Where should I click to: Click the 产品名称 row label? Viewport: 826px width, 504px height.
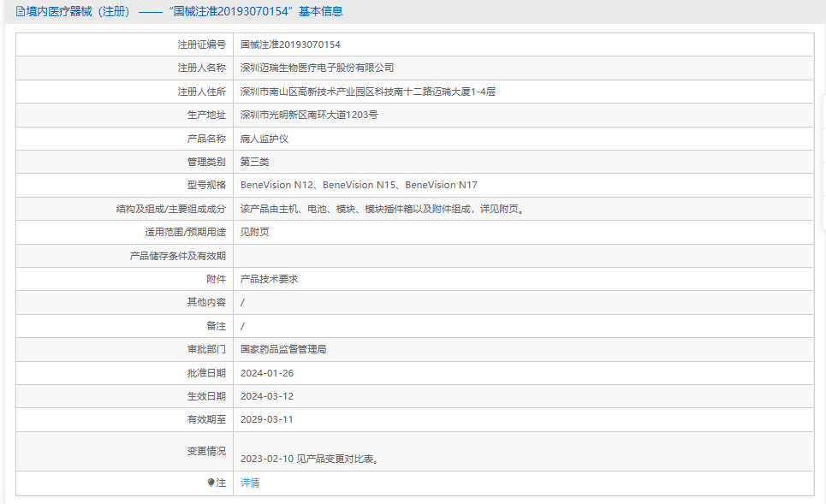206,139
